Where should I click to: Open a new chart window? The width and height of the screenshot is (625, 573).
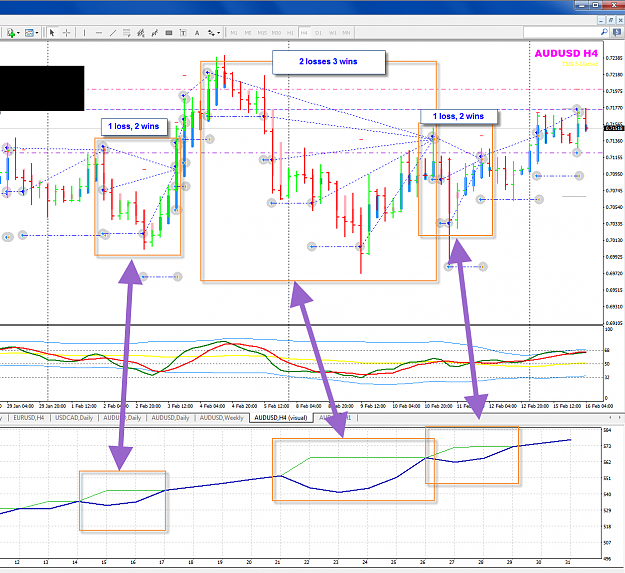[x=10, y=33]
